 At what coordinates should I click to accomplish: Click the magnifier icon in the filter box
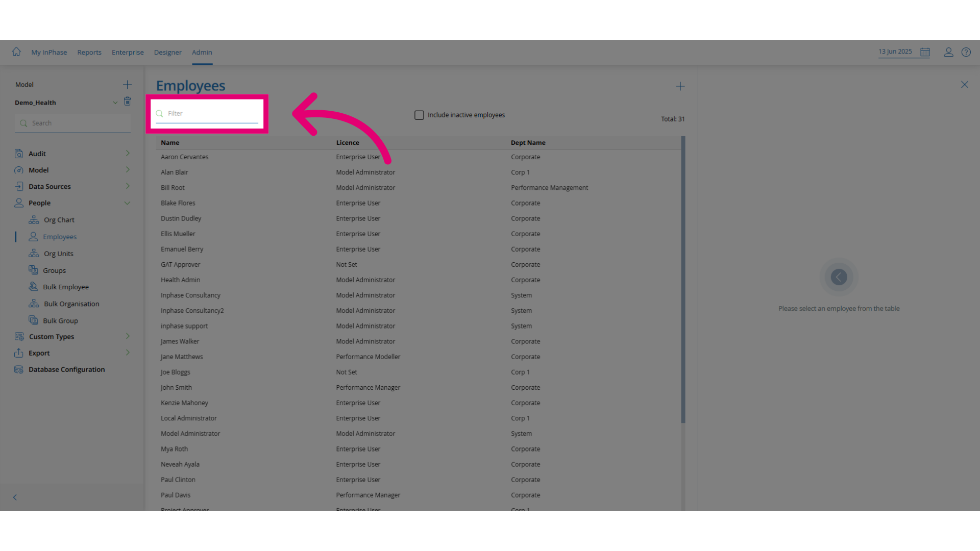159,113
